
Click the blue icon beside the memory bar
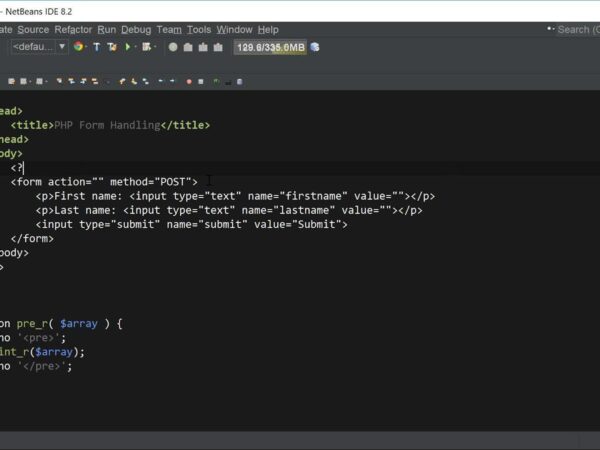tap(315, 47)
